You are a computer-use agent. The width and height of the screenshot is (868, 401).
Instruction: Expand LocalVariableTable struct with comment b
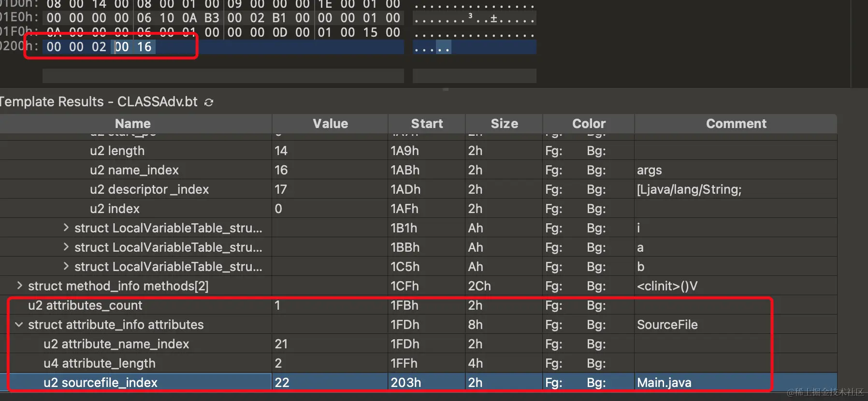click(x=66, y=266)
